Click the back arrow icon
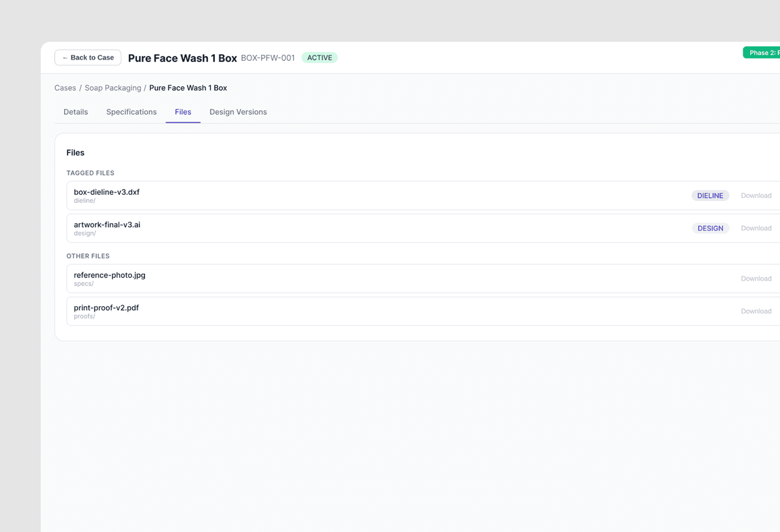Screen dimensions: 780x532 65,57
